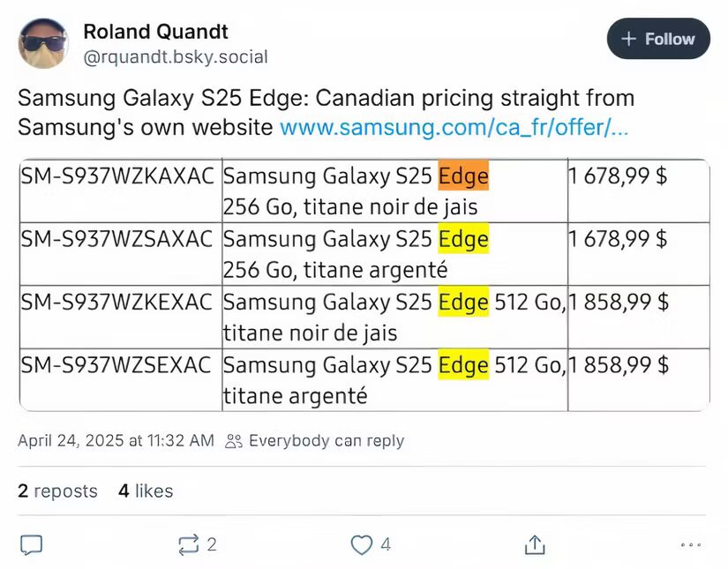Open the reply composer via speech bubble icon
The height and width of the screenshot is (569, 728).
pyautogui.click(x=30, y=544)
